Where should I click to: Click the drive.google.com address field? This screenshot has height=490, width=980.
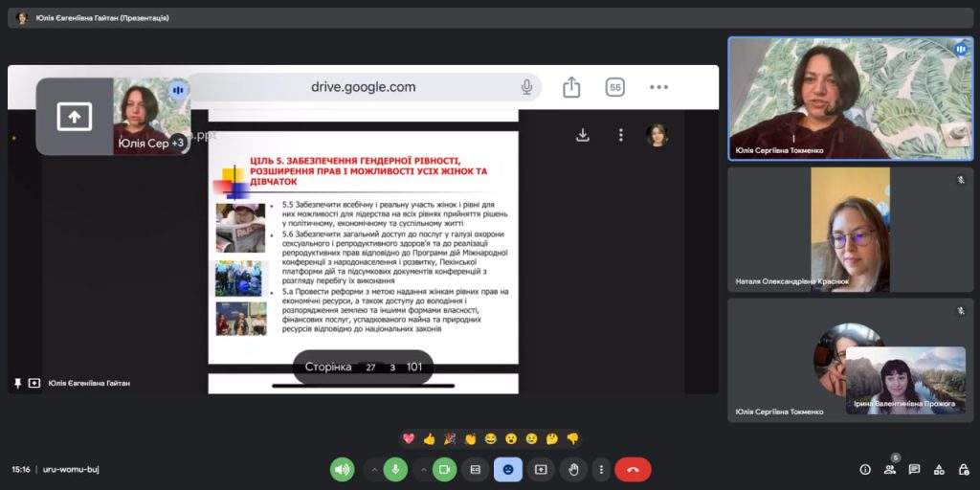point(364,87)
